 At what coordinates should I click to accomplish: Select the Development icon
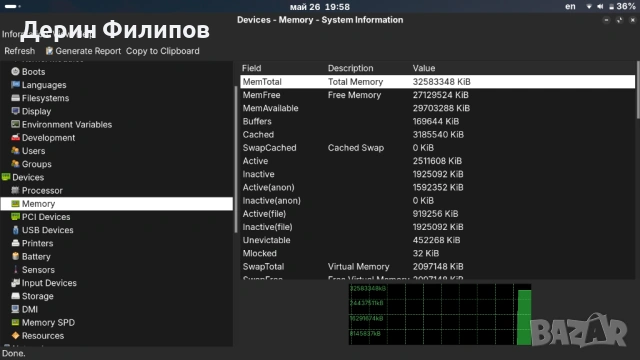pyautogui.click(x=16, y=138)
